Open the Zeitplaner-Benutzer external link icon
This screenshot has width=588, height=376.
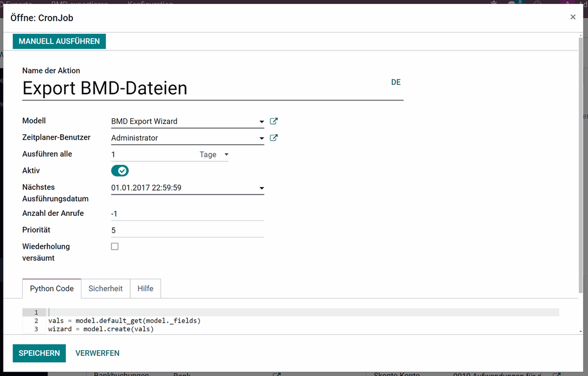coord(274,138)
